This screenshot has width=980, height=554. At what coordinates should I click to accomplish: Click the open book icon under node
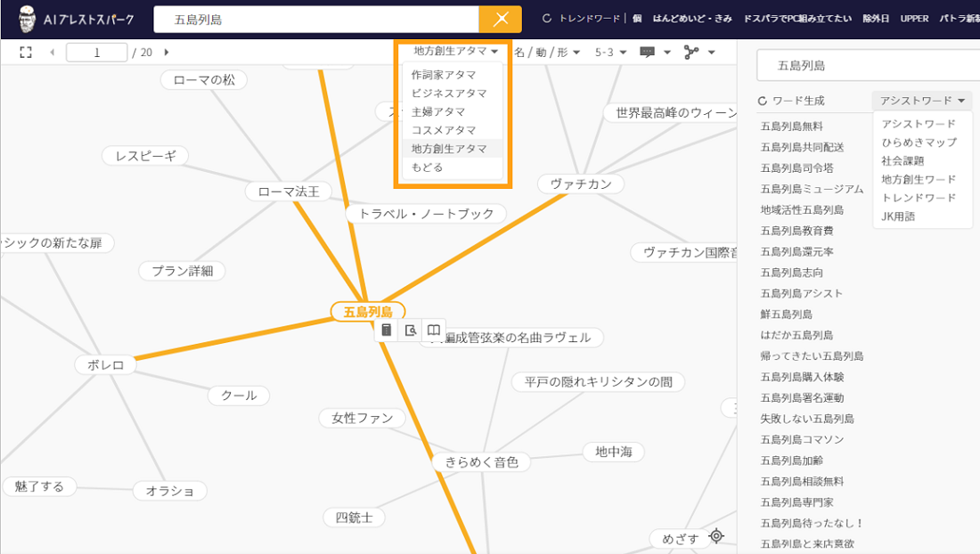434,330
